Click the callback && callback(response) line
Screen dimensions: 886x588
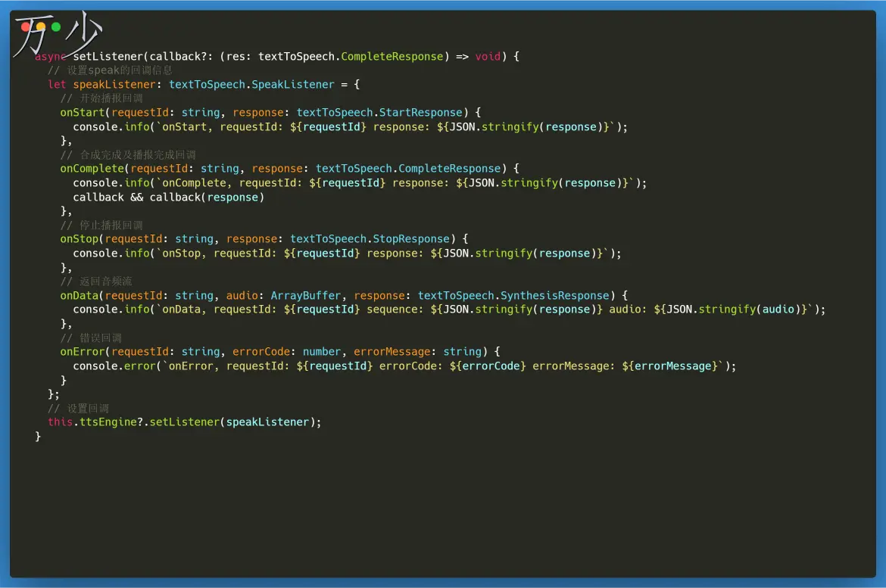168,197
